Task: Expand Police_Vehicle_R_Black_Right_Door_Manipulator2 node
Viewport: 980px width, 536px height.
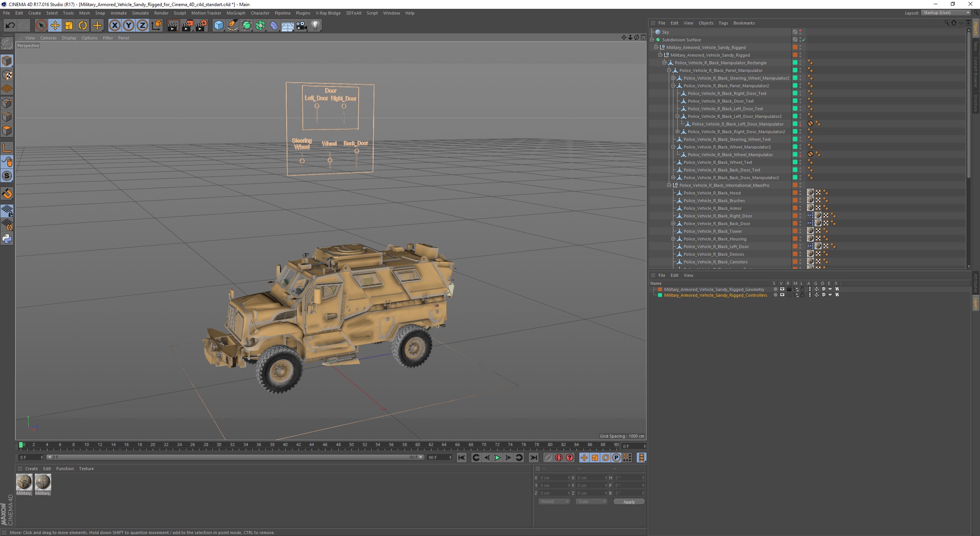Action: (x=678, y=132)
